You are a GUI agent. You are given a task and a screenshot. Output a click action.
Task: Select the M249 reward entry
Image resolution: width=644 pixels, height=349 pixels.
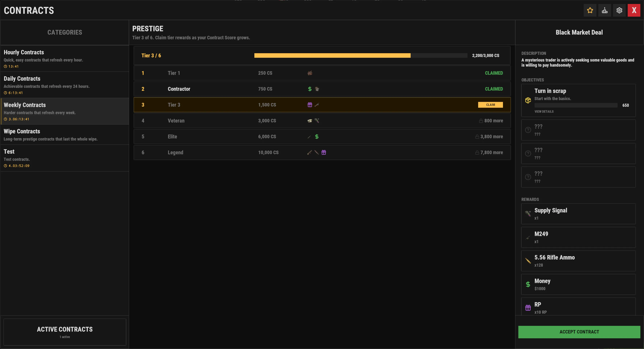[x=578, y=237]
